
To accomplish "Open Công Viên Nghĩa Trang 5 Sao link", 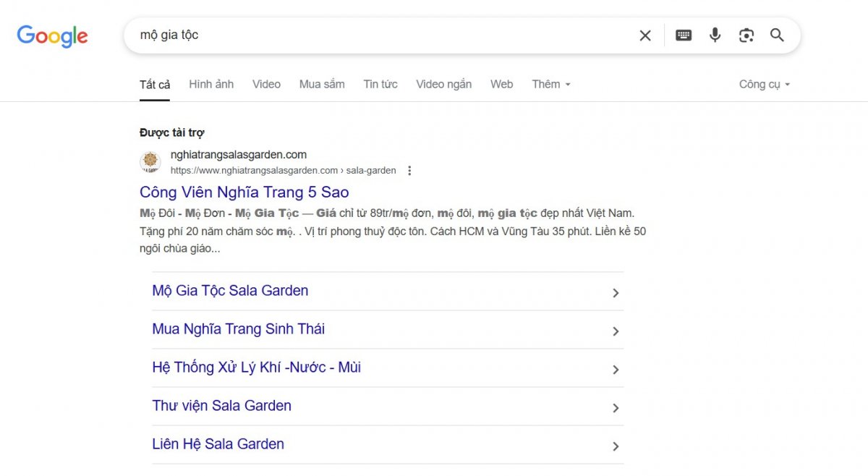I will [244, 192].
